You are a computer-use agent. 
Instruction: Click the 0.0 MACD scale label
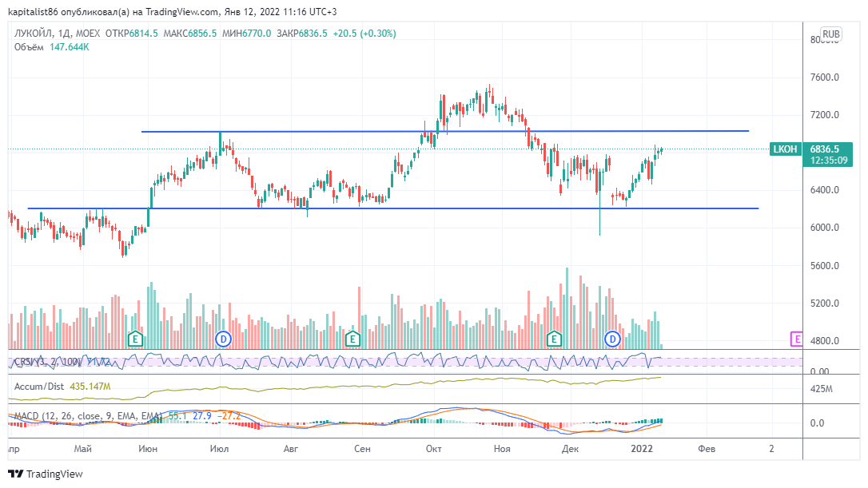click(817, 423)
